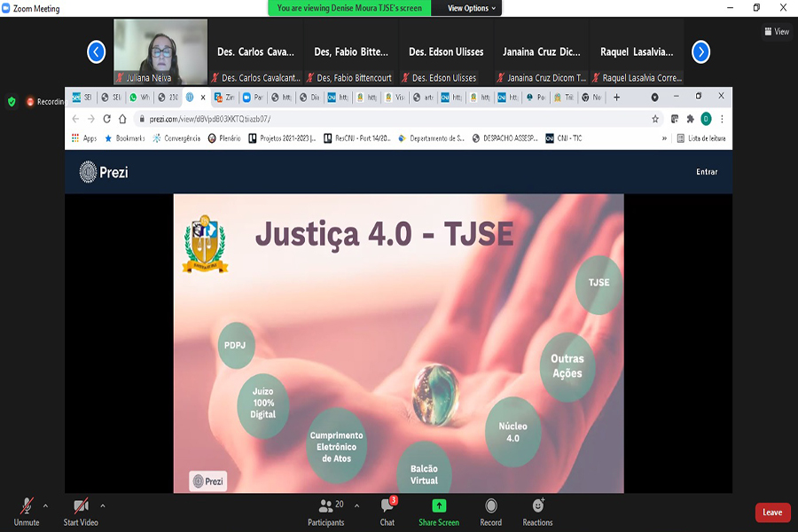798x532 pixels.
Task: Expand View Options dropdown
Action: coord(473,8)
